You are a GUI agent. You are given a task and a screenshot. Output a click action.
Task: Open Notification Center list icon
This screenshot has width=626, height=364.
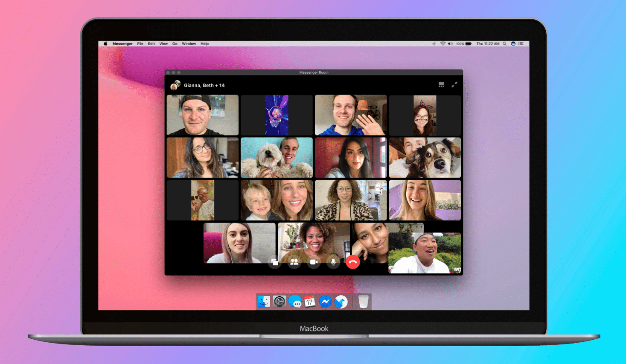point(521,43)
